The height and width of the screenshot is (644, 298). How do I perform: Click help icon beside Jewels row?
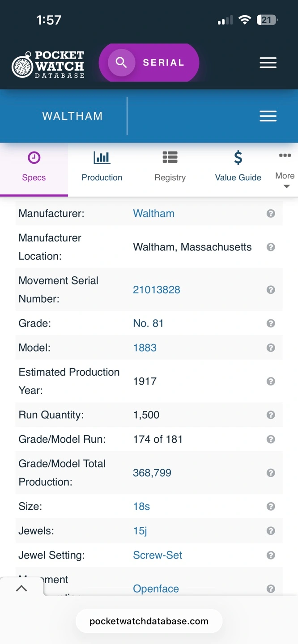271,531
